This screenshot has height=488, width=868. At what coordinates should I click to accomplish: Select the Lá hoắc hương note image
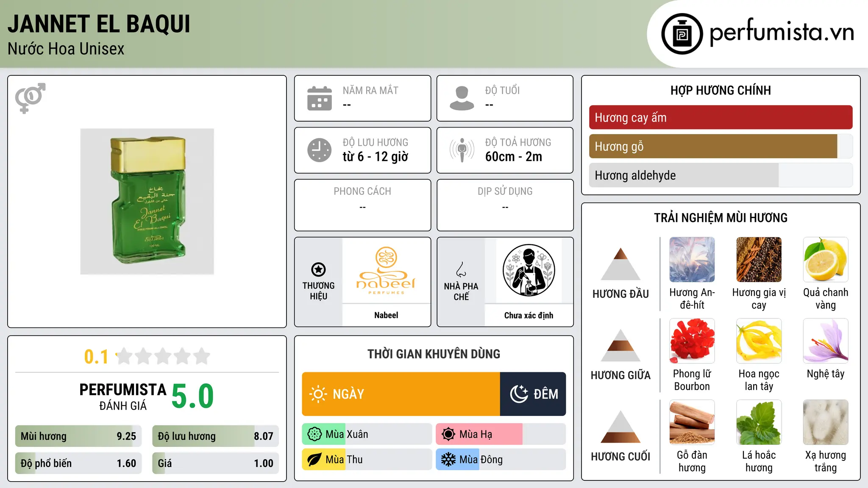pyautogui.click(x=759, y=422)
